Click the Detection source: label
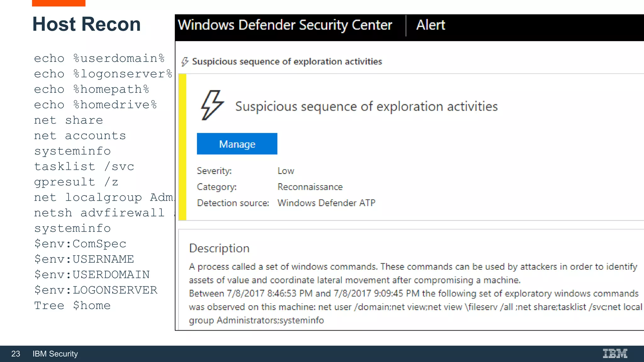The image size is (644, 362). (233, 203)
